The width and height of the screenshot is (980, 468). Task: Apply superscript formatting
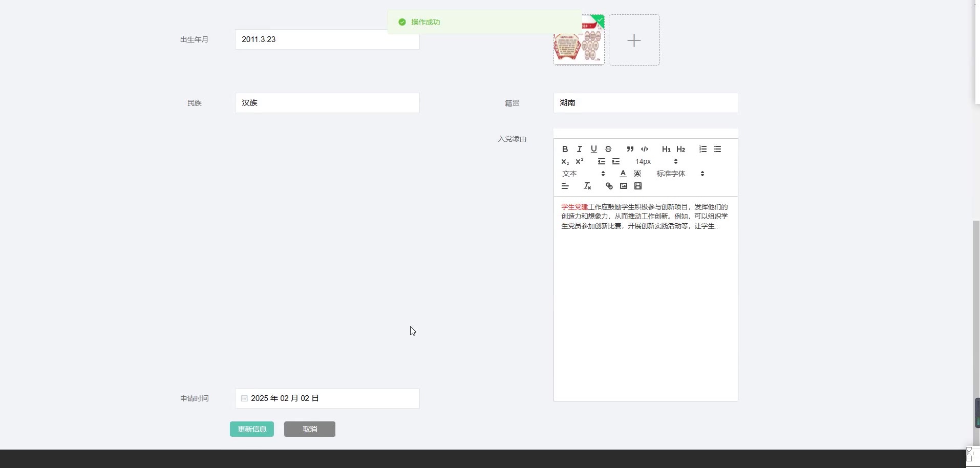(x=579, y=161)
